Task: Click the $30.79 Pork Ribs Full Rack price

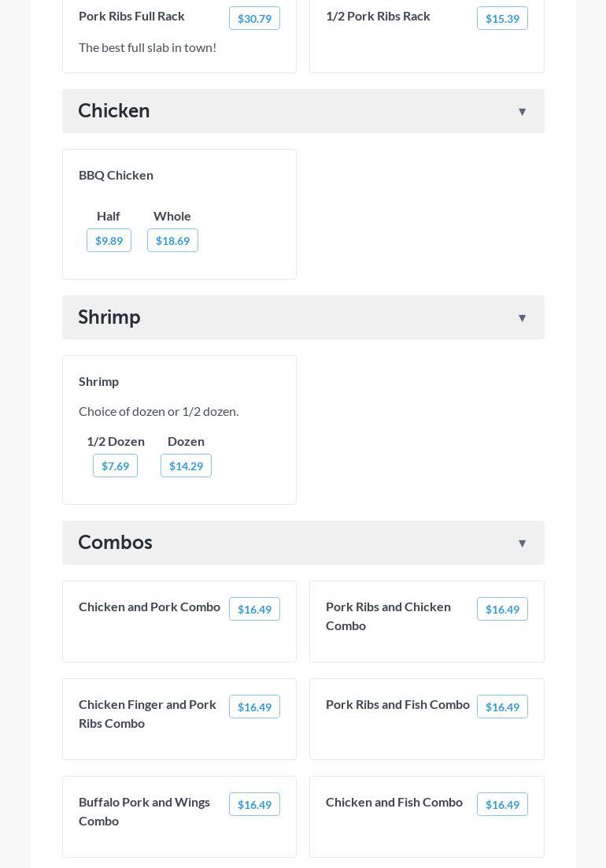Action: 254,18
